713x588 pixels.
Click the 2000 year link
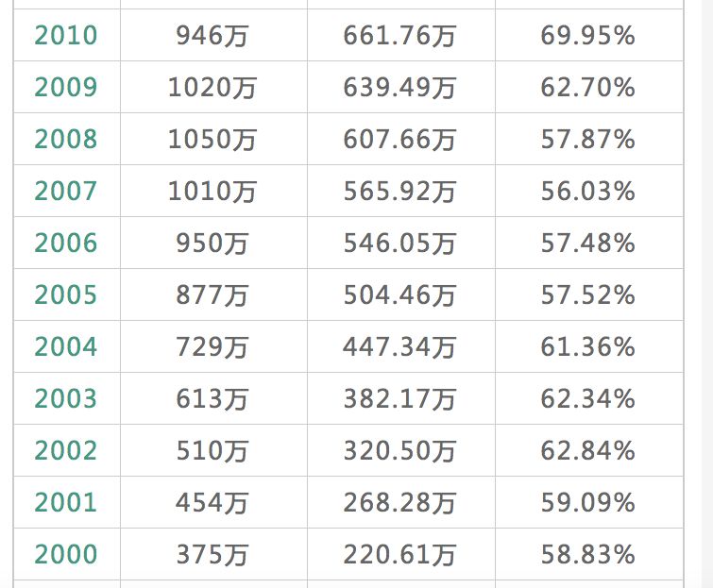[x=66, y=555]
